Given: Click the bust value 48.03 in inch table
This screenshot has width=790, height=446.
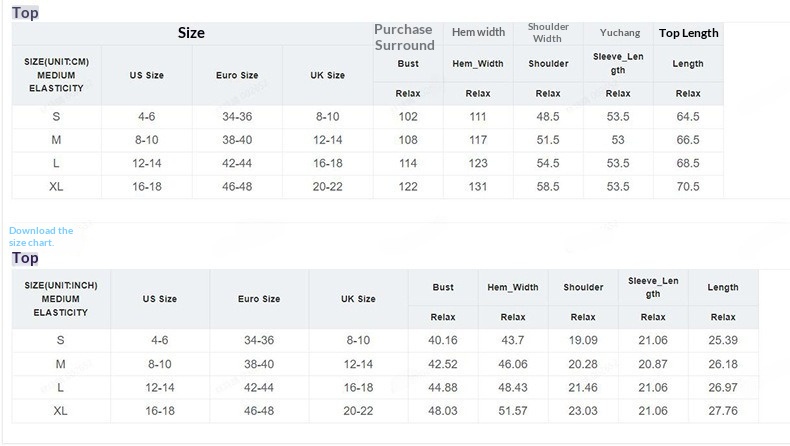Looking at the screenshot, I should [x=443, y=411].
